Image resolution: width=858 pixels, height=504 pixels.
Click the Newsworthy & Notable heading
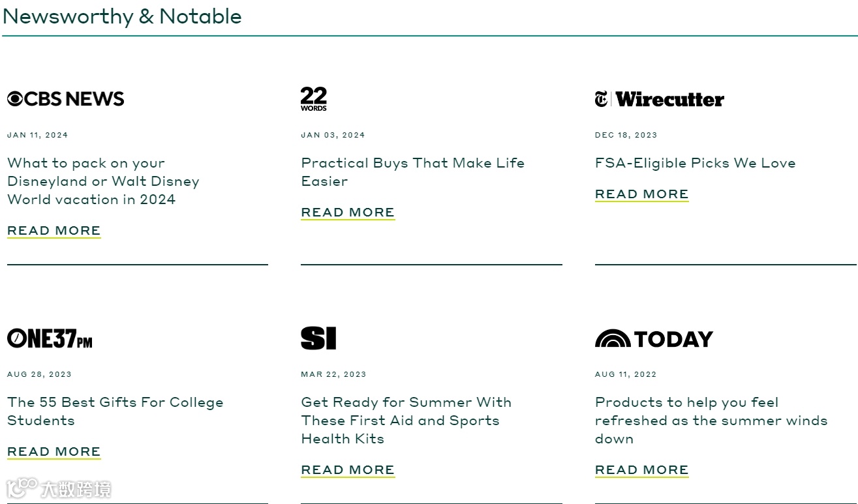pos(122,16)
